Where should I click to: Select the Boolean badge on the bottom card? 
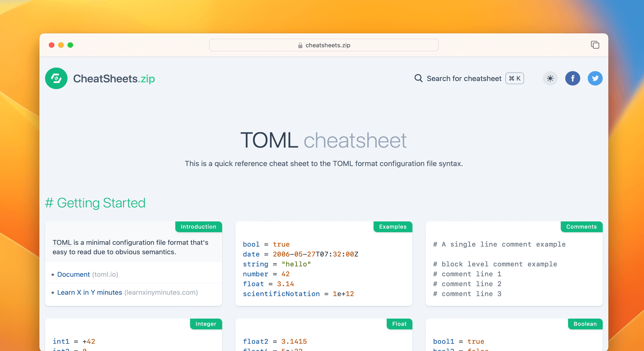(x=585, y=324)
